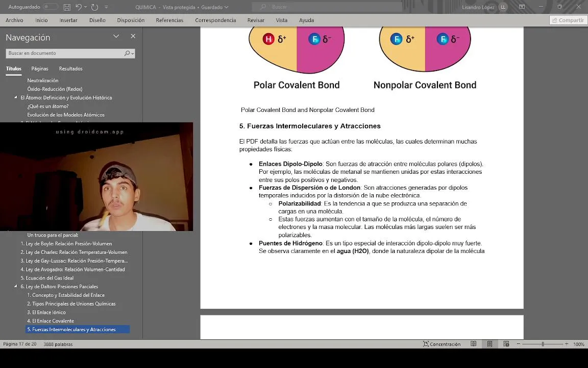This screenshot has width=588, height=368.
Task: Switch to Print Layout view icon
Action: [490, 344]
